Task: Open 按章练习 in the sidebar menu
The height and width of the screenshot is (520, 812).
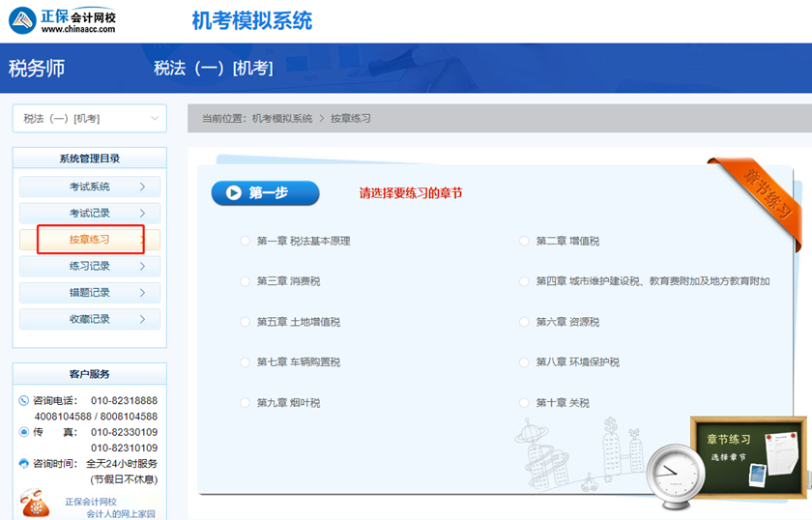Action: [89, 240]
